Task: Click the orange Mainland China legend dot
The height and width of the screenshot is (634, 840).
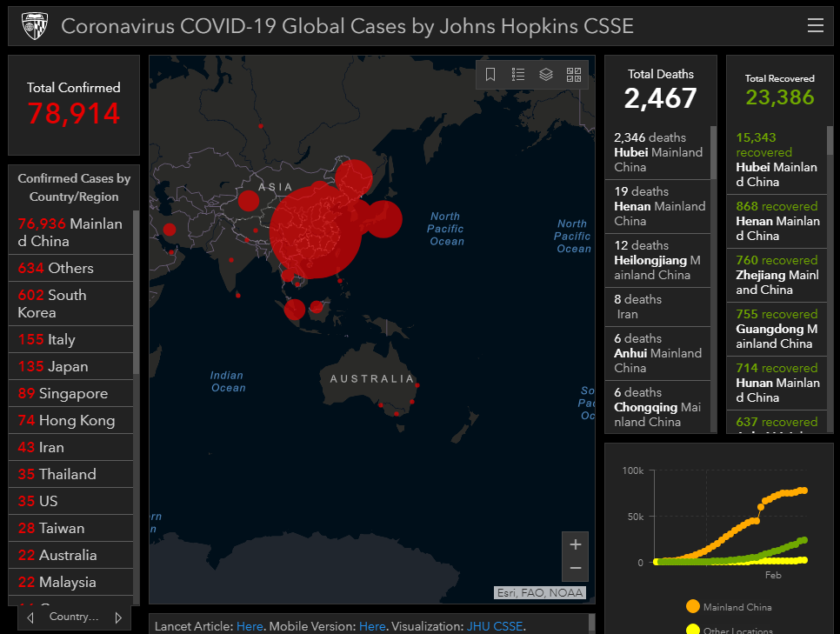Action: (x=693, y=607)
